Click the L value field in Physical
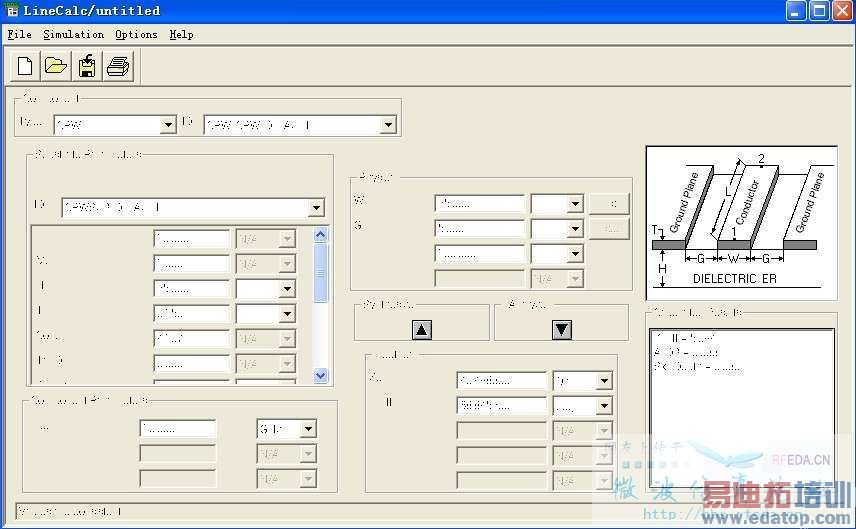Image resolution: width=856 pixels, height=529 pixels. click(480, 254)
